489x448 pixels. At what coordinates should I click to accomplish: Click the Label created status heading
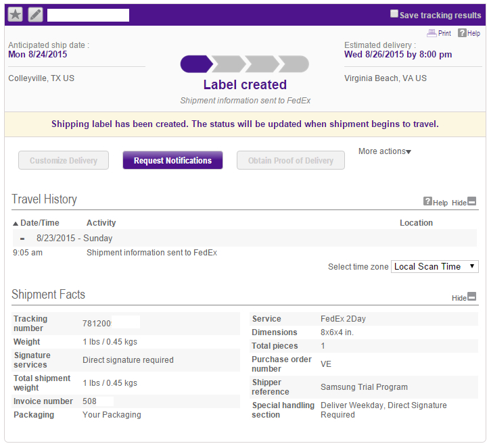(x=245, y=84)
